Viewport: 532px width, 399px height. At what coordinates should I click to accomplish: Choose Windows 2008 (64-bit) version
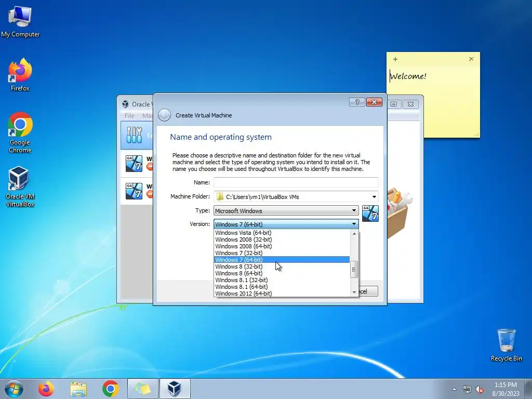[282, 246]
